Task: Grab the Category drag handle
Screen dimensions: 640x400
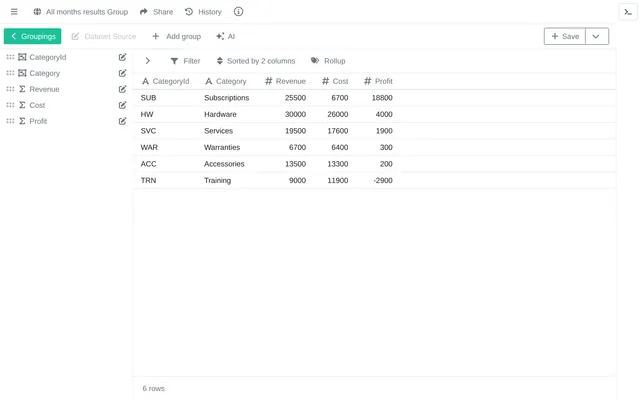Action: [10, 73]
